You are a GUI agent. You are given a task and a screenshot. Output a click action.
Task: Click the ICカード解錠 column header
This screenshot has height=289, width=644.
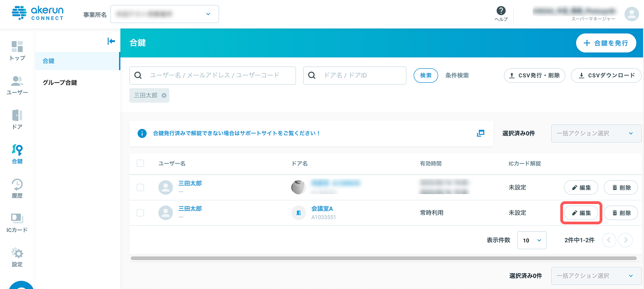click(525, 163)
